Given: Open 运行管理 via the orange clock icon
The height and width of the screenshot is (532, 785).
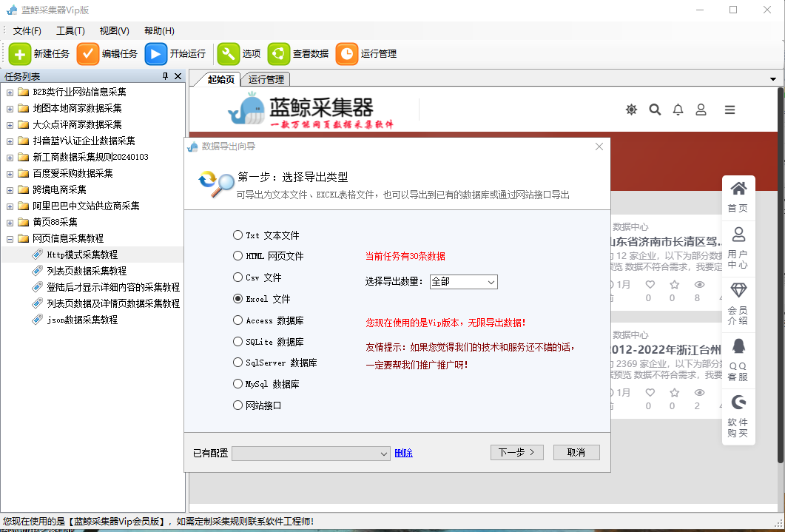Looking at the screenshot, I should [x=347, y=54].
